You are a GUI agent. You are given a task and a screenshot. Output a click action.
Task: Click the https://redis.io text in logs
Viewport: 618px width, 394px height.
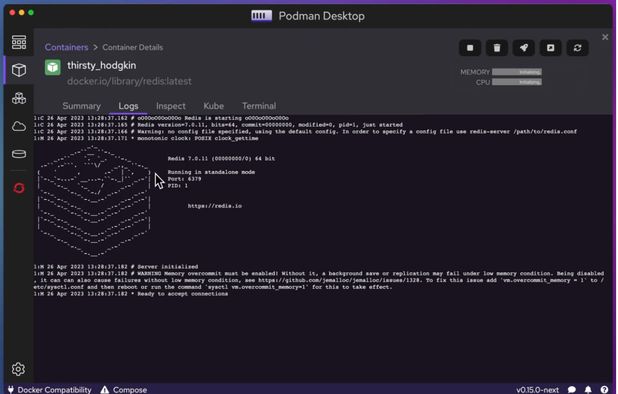tap(215, 206)
